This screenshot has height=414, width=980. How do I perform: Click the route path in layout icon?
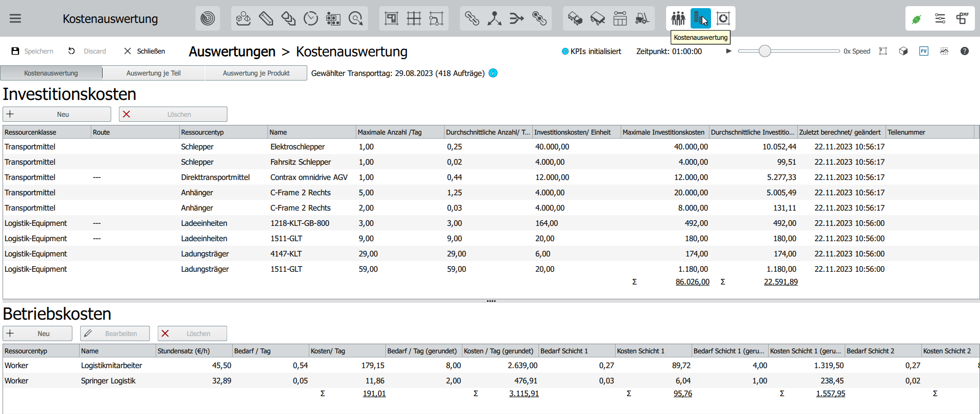(436, 19)
